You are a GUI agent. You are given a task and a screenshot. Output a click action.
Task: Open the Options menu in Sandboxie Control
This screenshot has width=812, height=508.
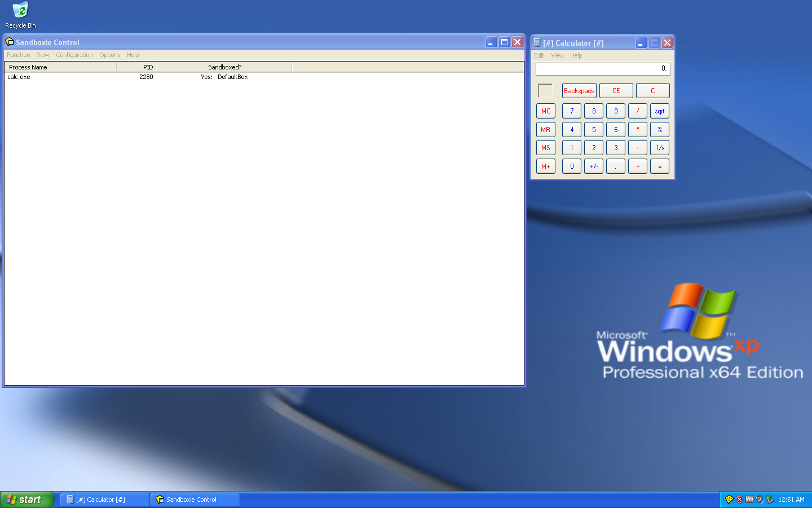109,55
